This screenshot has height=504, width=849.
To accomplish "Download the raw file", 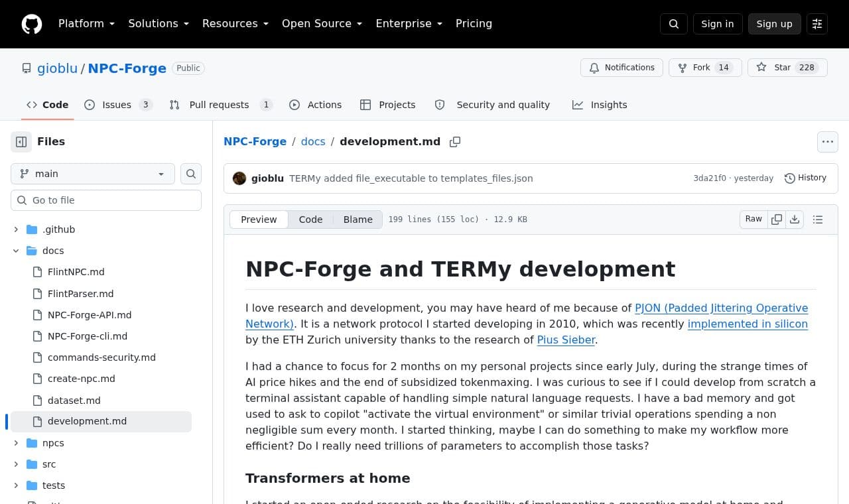I will [795, 220].
